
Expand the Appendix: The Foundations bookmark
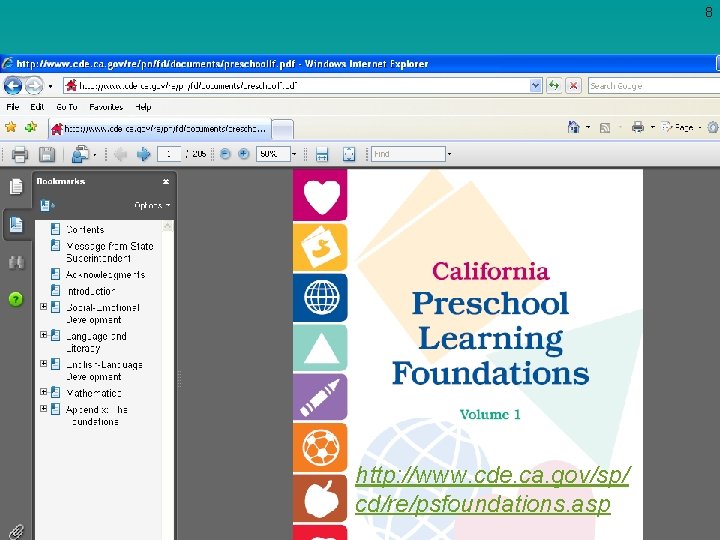(44, 408)
